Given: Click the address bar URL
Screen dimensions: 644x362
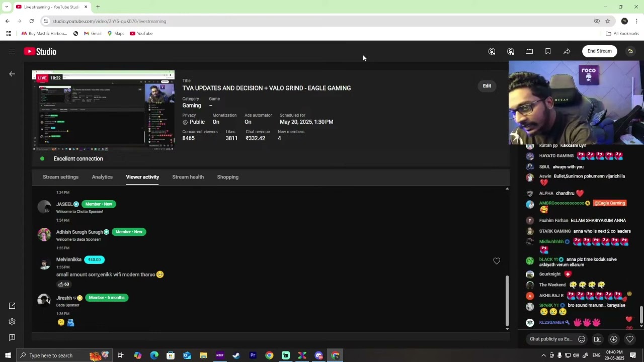Looking at the screenshot, I should 109,21.
